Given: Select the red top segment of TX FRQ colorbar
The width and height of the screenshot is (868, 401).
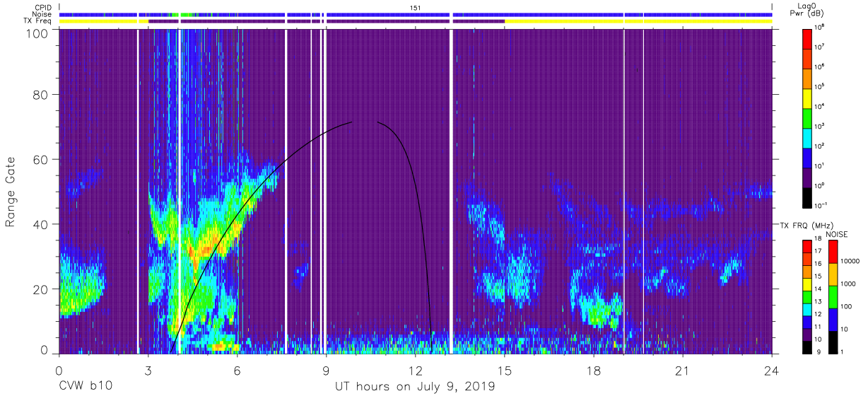Looking at the screenshot, I should click(808, 246).
